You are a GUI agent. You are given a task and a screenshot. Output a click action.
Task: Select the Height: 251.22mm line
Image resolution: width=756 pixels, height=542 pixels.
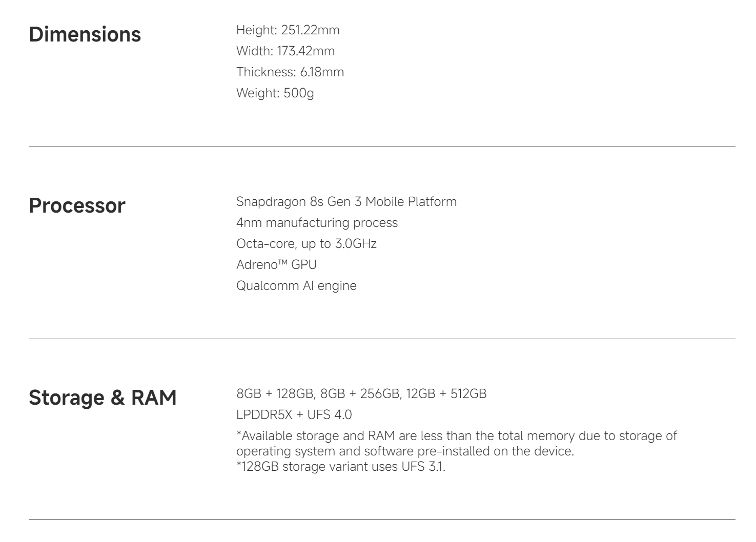pyautogui.click(x=288, y=30)
